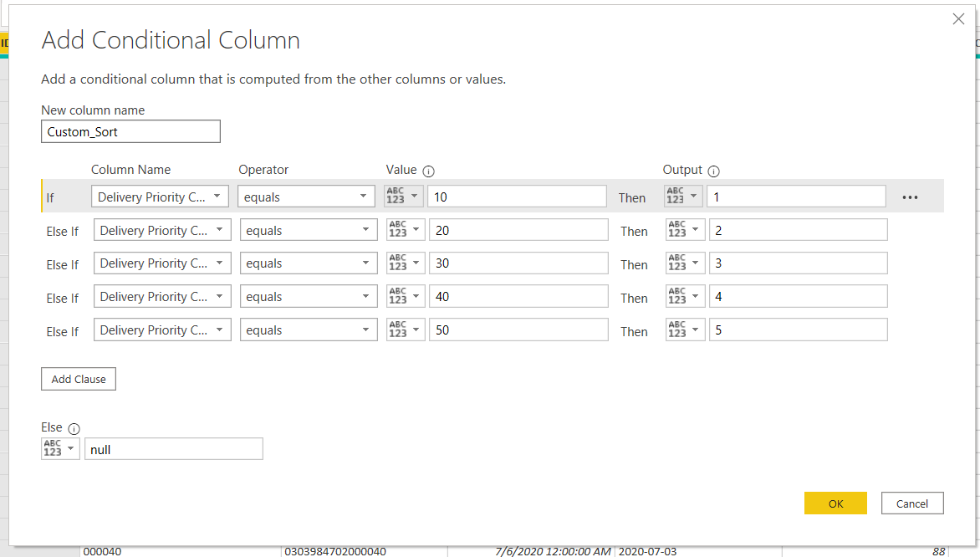Open the value type selector for the value 20 clause
Viewport: 980px width, 557px height.
click(x=406, y=229)
